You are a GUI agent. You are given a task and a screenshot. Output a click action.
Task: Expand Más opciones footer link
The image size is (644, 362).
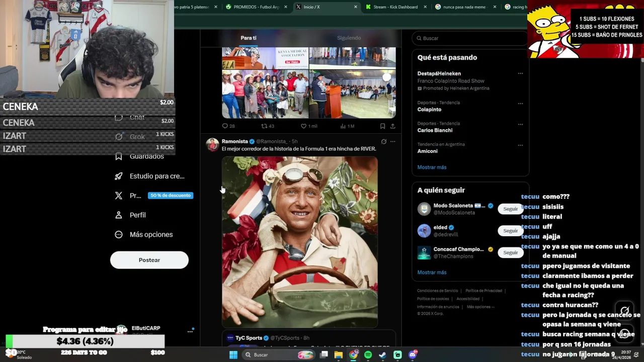click(x=480, y=307)
